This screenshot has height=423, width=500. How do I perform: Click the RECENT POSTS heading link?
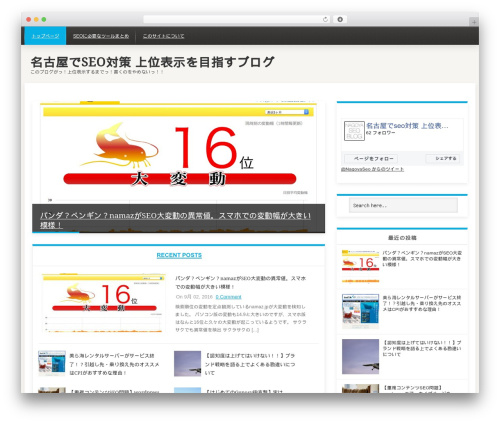tap(179, 255)
